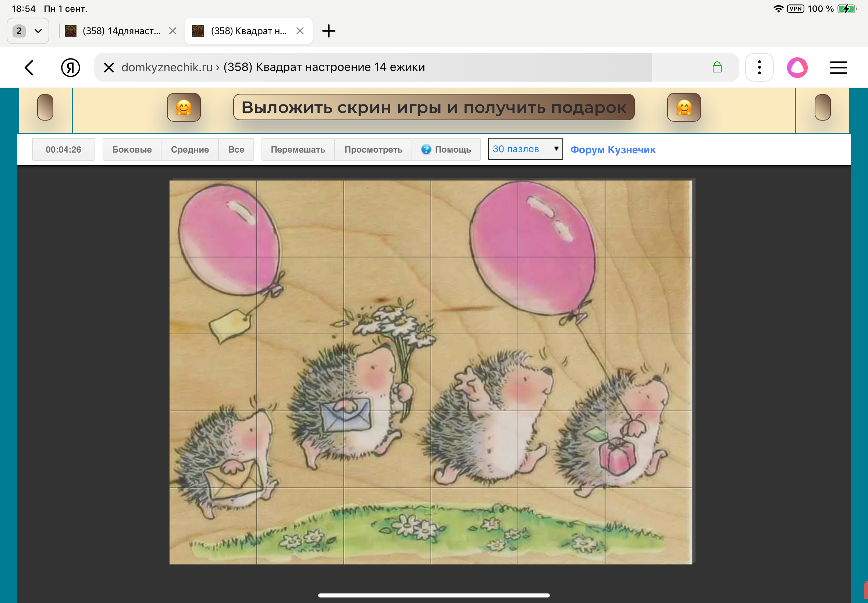Tap the home indicator bar at bottom
Screen dimensions: 868x603
(434, 595)
